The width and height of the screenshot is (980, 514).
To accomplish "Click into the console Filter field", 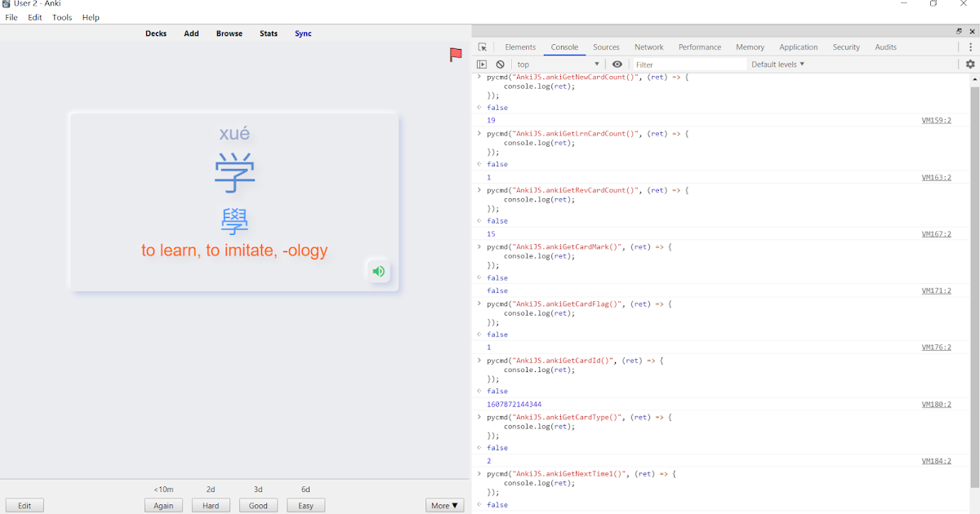I will pos(686,64).
